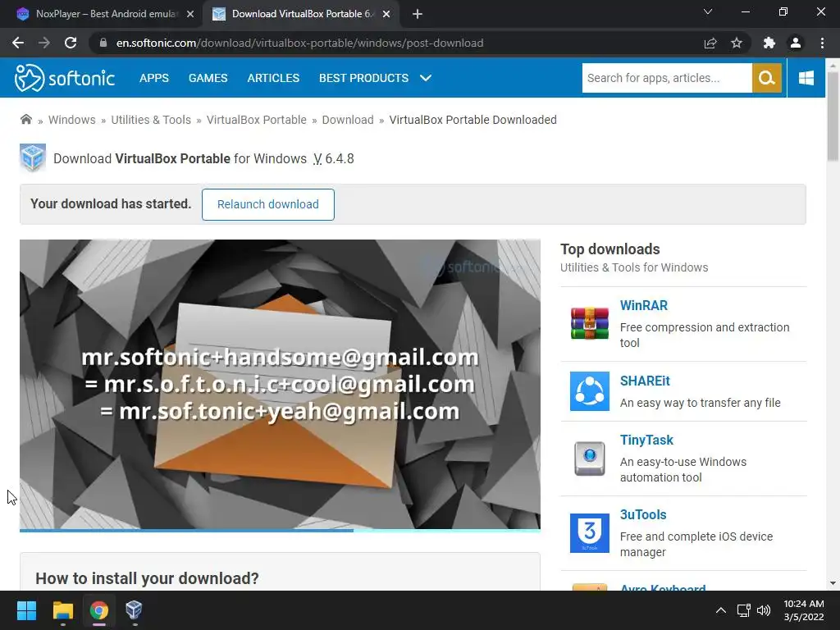Click Chrome icon in taskbar
The width and height of the screenshot is (840, 630).
(99, 609)
